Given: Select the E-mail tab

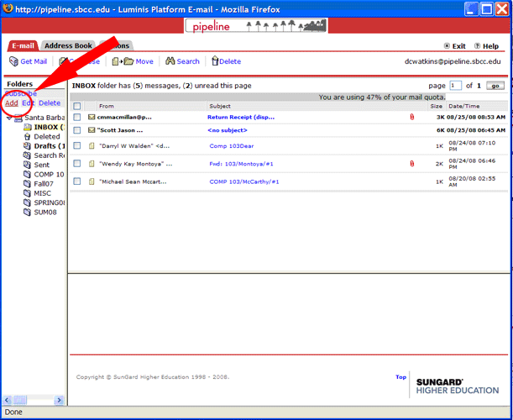Looking at the screenshot, I should (x=23, y=45).
